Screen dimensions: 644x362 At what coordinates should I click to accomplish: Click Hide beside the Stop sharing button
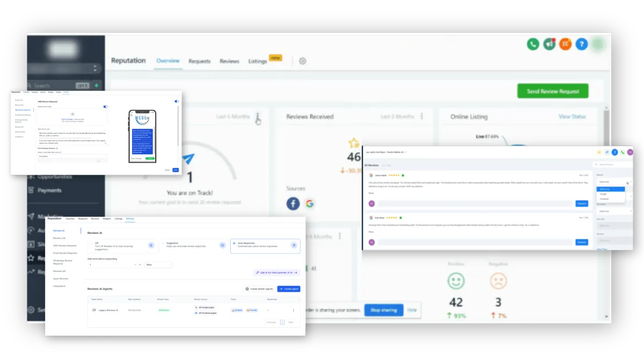pos(412,310)
